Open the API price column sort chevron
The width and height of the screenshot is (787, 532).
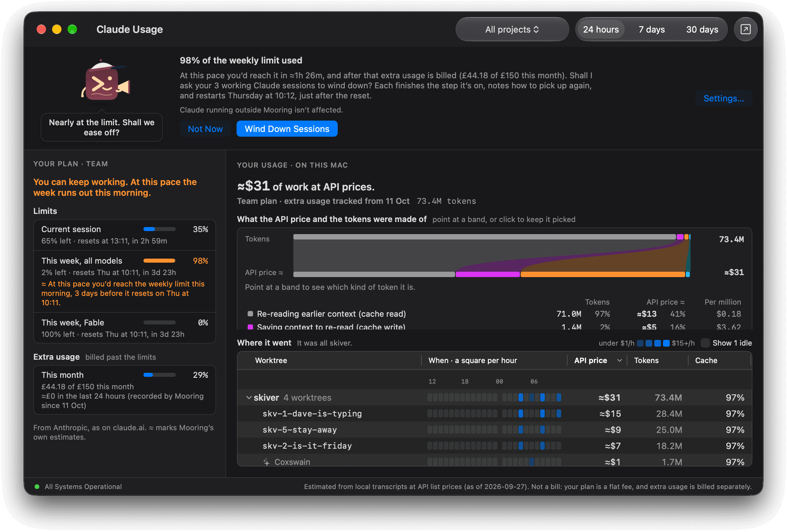pyautogui.click(x=619, y=360)
